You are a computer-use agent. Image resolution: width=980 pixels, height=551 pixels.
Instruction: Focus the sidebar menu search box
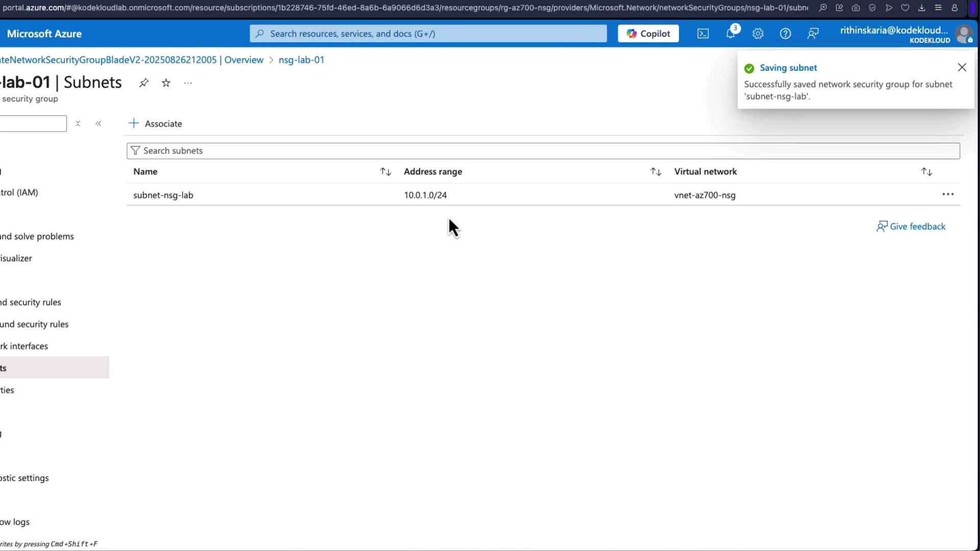click(x=33, y=123)
